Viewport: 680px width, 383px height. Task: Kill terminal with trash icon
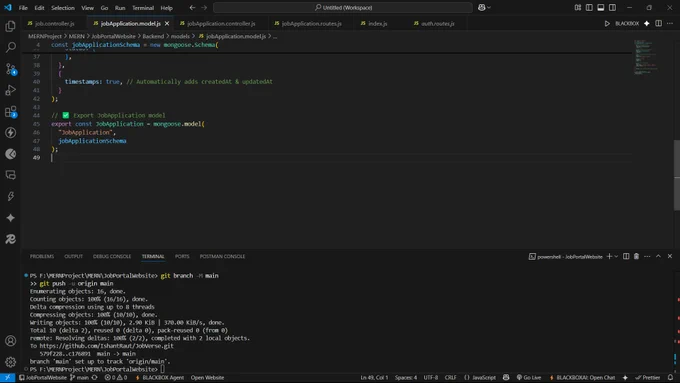pos(636,256)
